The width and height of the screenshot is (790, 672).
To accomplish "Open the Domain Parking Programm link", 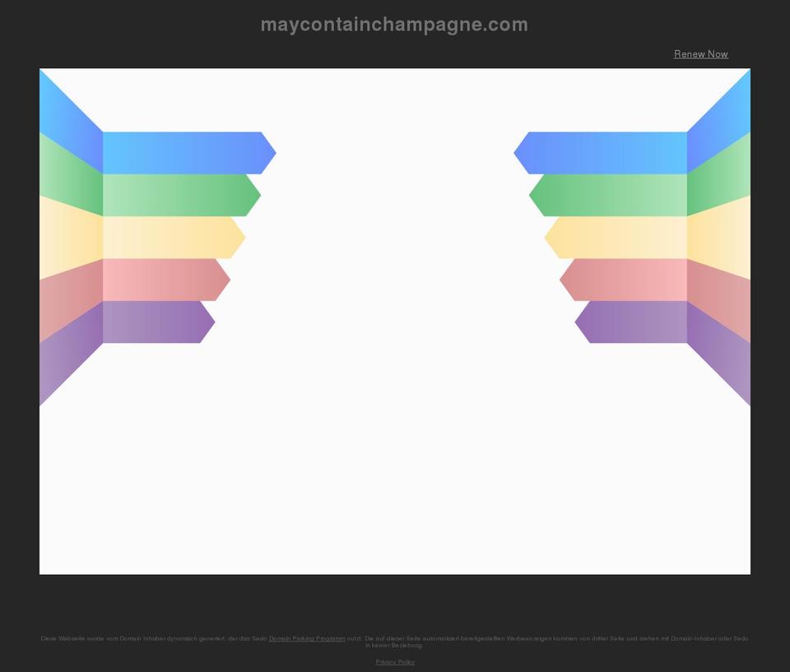I will pyautogui.click(x=307, y=638).
